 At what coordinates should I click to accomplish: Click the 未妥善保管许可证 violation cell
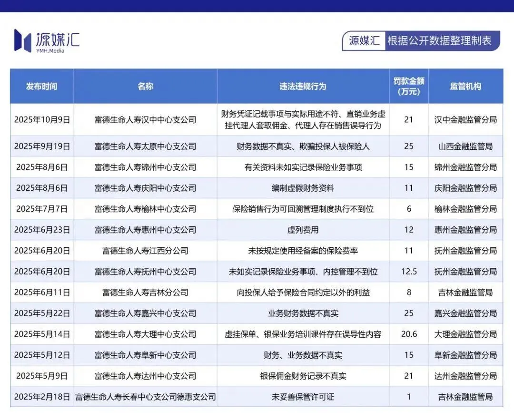pos(303,397)
